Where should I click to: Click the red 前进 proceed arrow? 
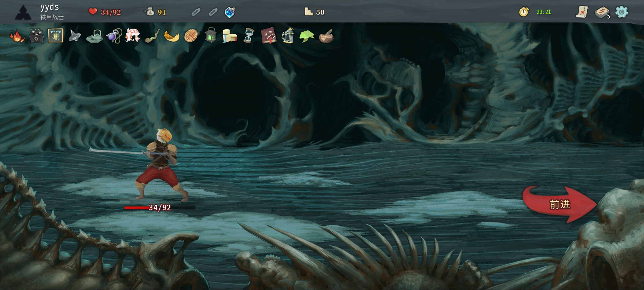[560, 204]
